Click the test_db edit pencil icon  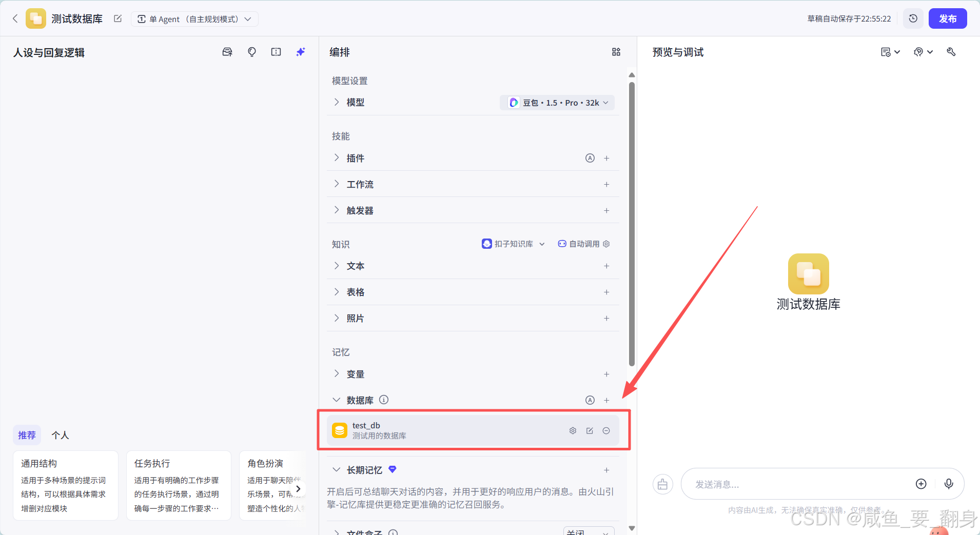point(590,430)
